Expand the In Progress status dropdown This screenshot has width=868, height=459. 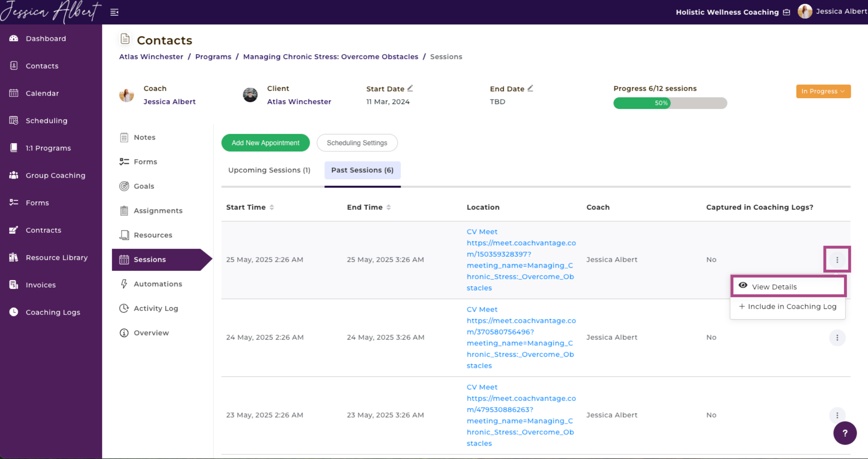coord(823,91)
